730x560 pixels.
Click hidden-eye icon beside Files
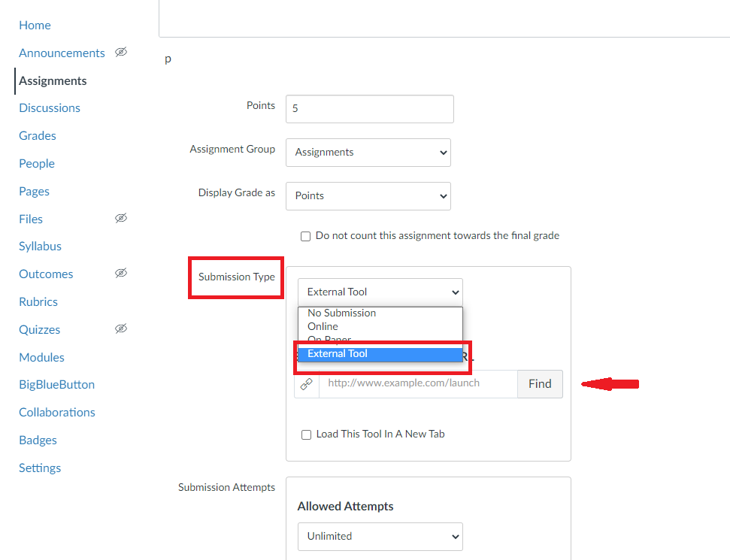121,218
